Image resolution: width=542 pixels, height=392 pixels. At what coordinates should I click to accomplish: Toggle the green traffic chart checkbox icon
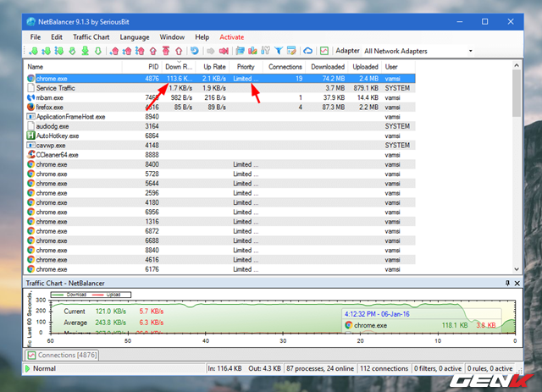[324, 51]
